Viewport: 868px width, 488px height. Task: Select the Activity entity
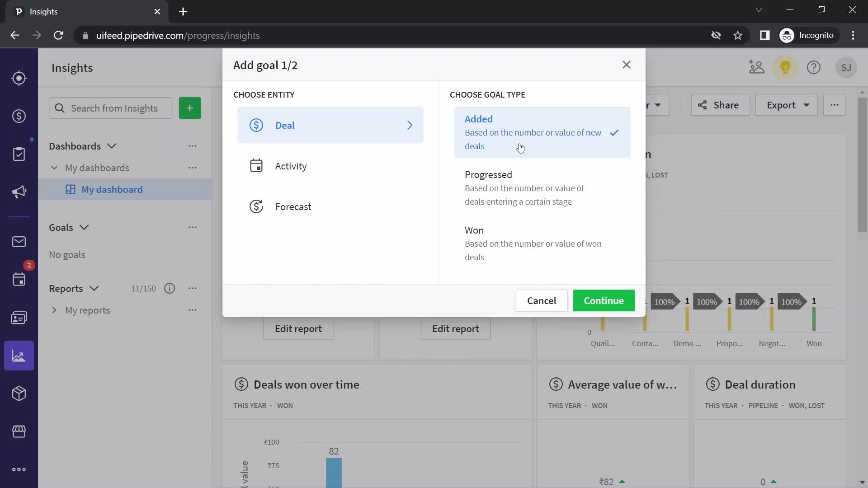coord(330,166)
